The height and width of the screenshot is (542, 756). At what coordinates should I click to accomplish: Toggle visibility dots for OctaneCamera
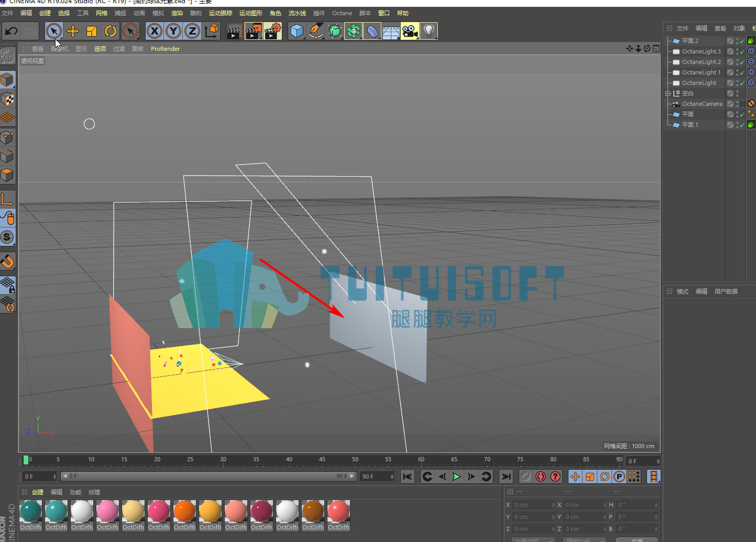click(737, 104)
